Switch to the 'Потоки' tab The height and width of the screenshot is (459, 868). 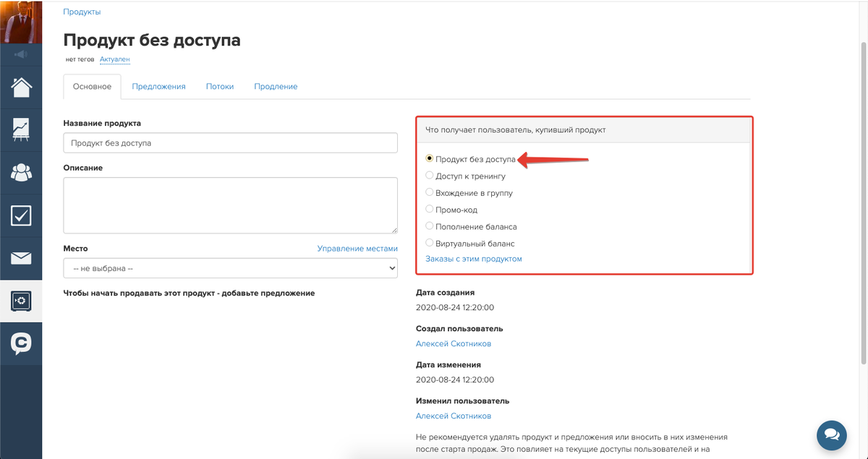click(x=220, y=86)
